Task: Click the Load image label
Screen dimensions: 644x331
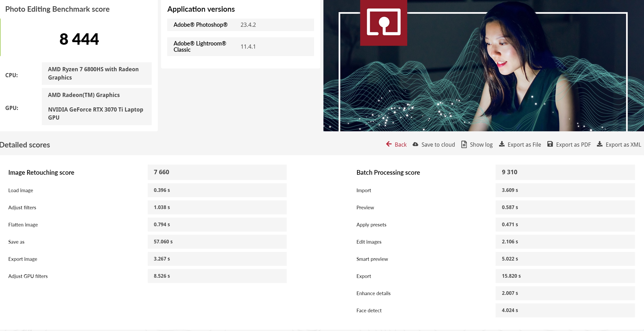Action: click(21, 190)
